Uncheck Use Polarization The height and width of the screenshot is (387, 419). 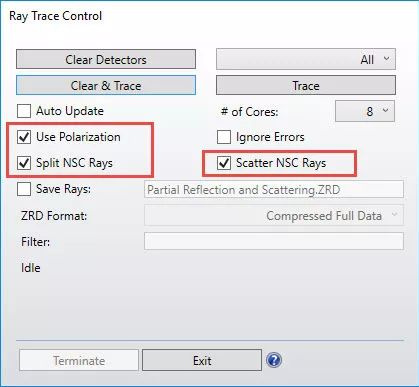point(24,137)
